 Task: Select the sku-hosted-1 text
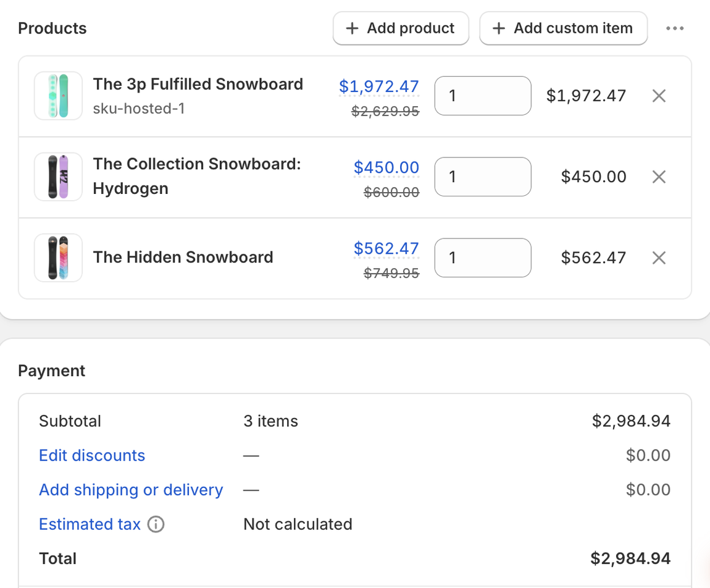coord(138,109)
